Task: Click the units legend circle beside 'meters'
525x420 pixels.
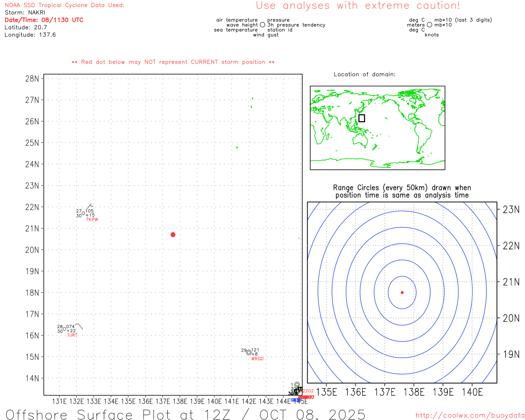Action: pyautogui.click(x=429, y=25)
